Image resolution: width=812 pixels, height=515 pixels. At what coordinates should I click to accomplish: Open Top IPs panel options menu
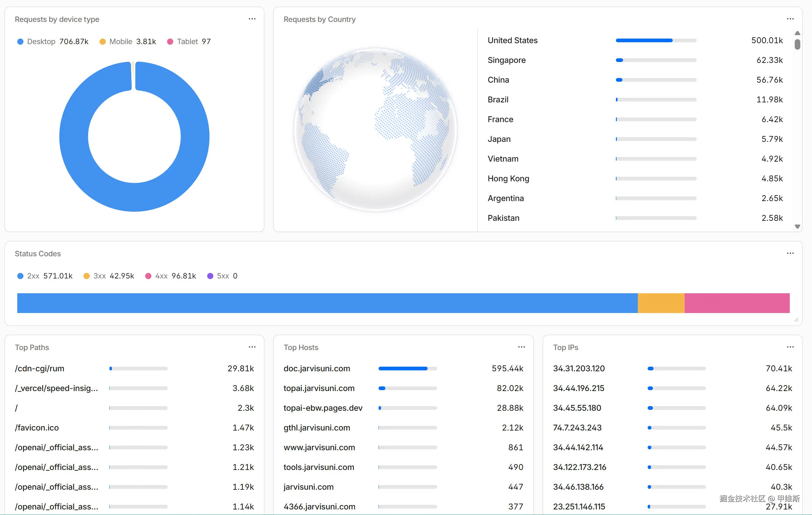790,347
